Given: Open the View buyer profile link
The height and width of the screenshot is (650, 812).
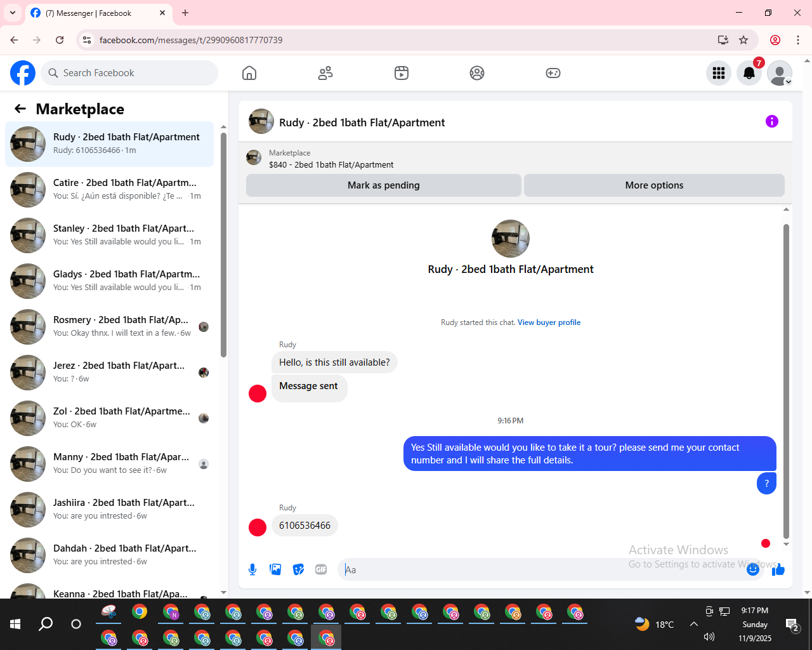Looking at the screenshot, I should click(549, 322).
